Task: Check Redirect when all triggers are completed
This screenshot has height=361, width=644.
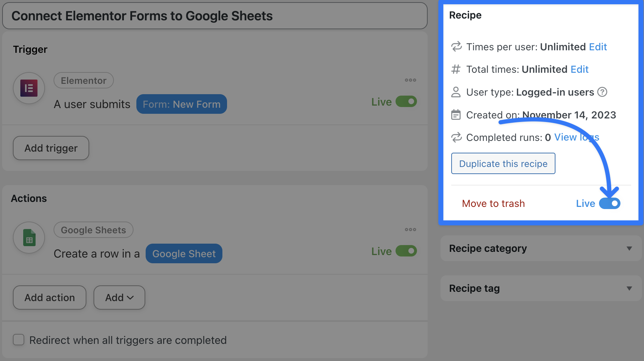Action: pos(19,340)
